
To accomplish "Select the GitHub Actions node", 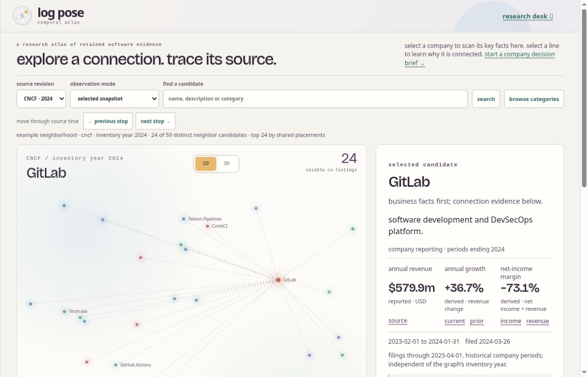I will [116, 364].
